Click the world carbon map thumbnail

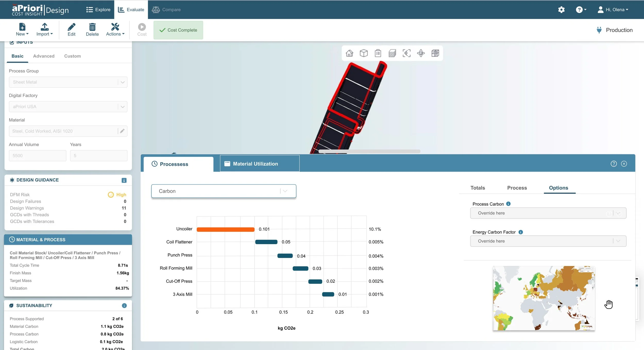[x=544, y=298]
